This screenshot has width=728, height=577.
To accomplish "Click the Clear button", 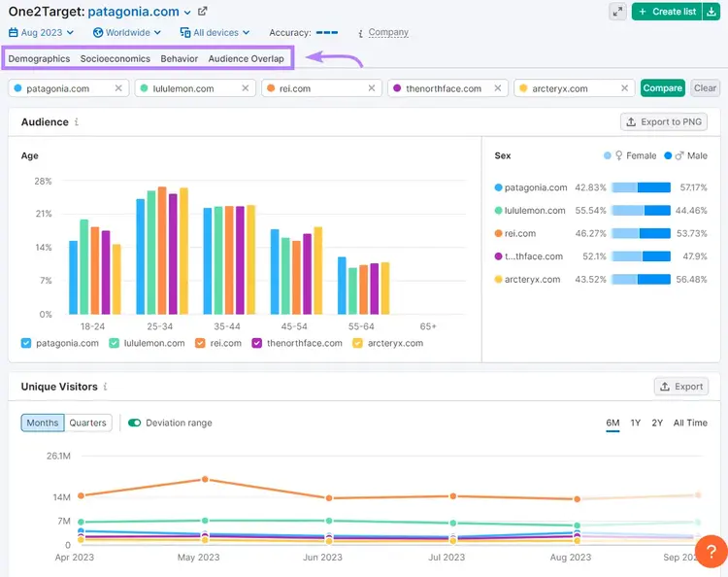I will click(705, 88).
